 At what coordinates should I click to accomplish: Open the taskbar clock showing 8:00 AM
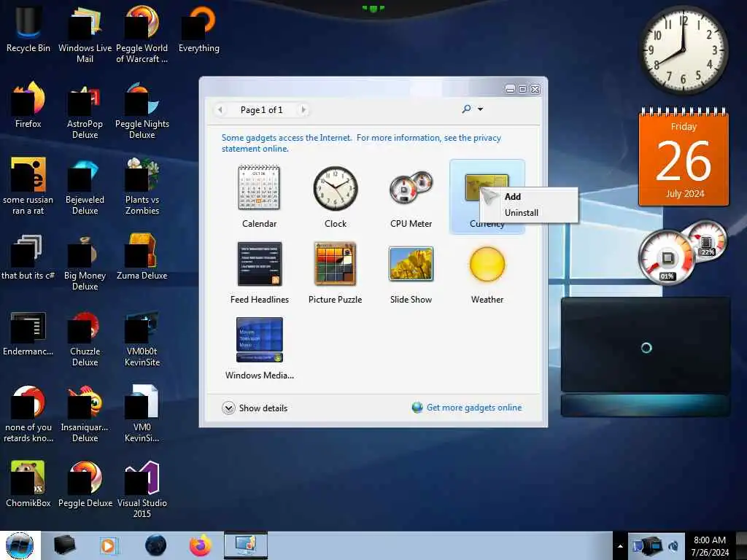710,546
